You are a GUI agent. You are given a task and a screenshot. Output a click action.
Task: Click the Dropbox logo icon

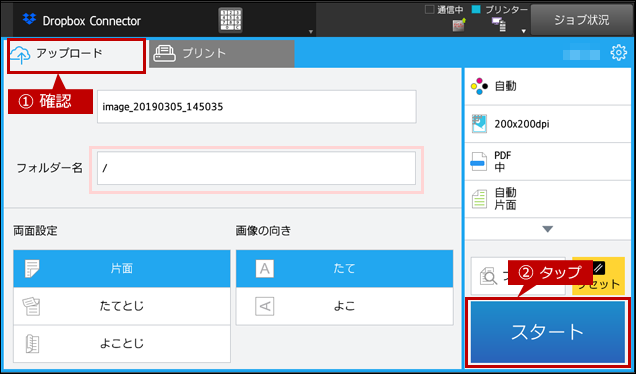[29, 19]
